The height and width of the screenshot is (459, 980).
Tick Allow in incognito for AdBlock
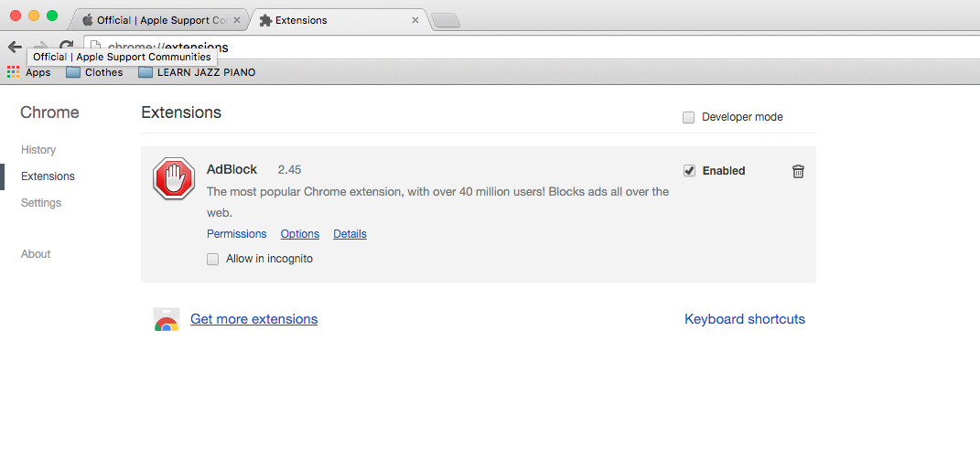coord(213,259)
